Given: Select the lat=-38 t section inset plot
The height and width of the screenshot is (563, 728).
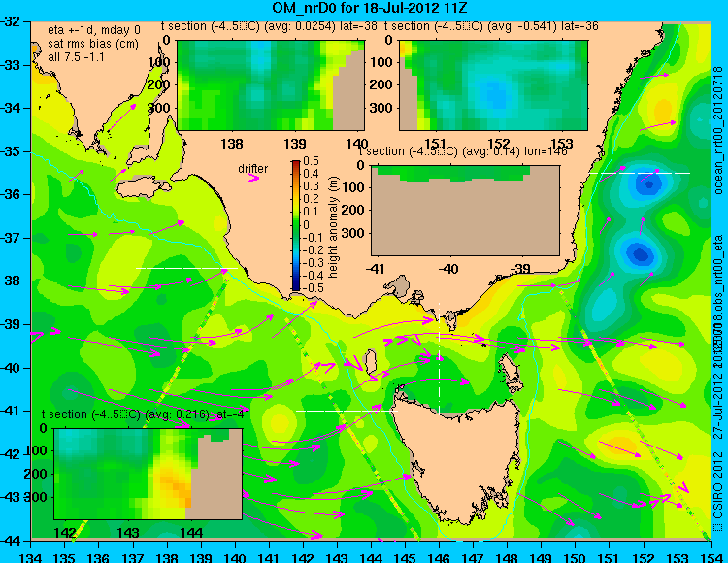Looking at the screenshot, I should (271, 85).
